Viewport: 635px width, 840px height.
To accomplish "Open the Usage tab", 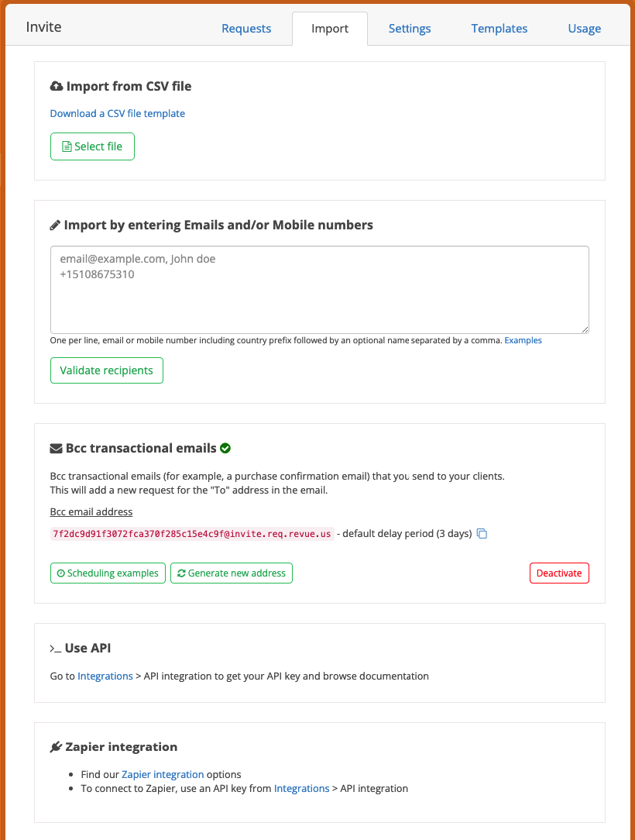I will click(x=585, y=29).
